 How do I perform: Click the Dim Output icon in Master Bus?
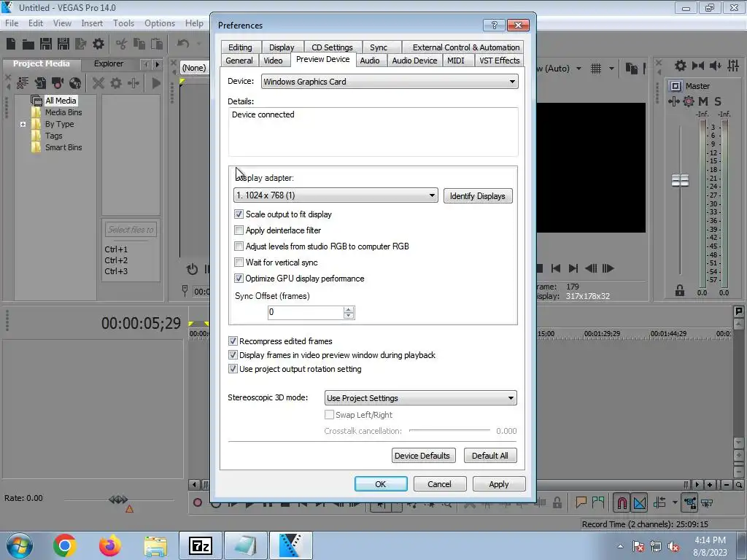point(715,66)
